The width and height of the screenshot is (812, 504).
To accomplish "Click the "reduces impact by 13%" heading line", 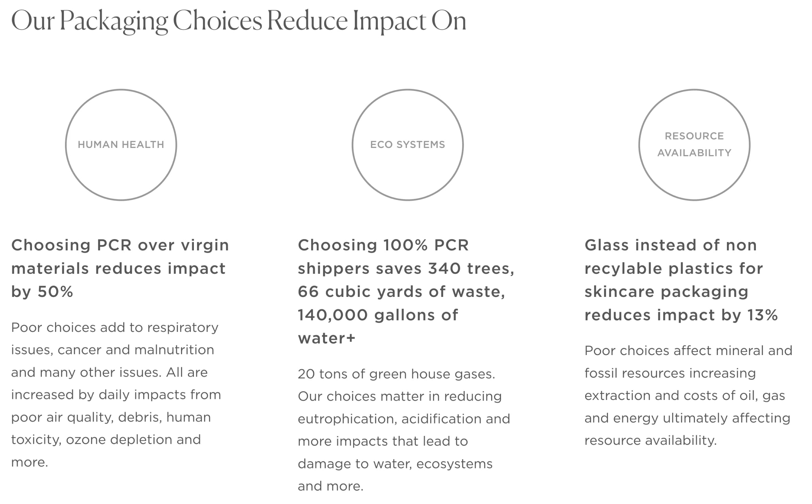I will click(x=681, y=315).
